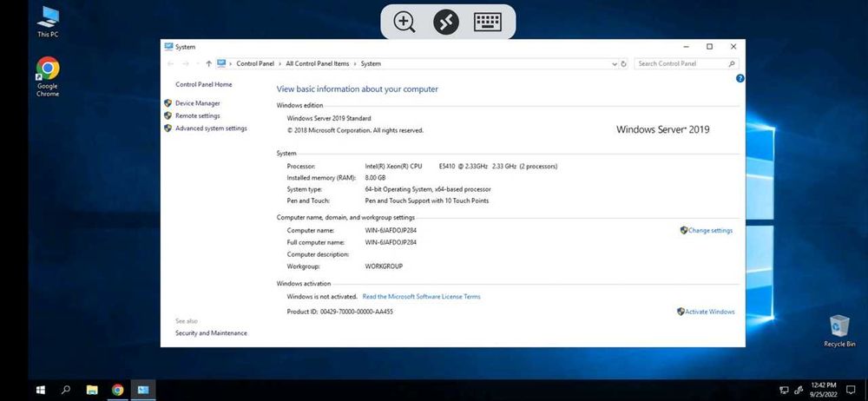Open the notification center icon
Image resolution: width=868 pixels, height=401 pixels.
pos(851,390)
